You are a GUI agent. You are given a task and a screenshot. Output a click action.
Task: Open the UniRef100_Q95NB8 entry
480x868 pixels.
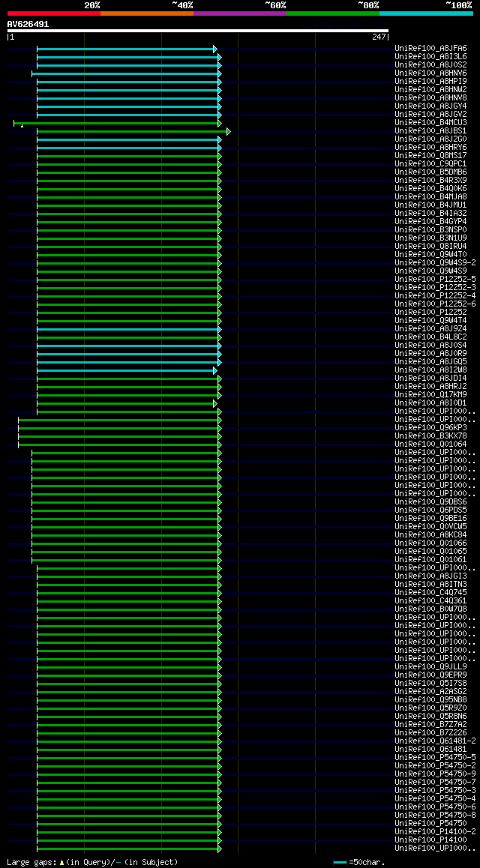click(x=430, y=699)
